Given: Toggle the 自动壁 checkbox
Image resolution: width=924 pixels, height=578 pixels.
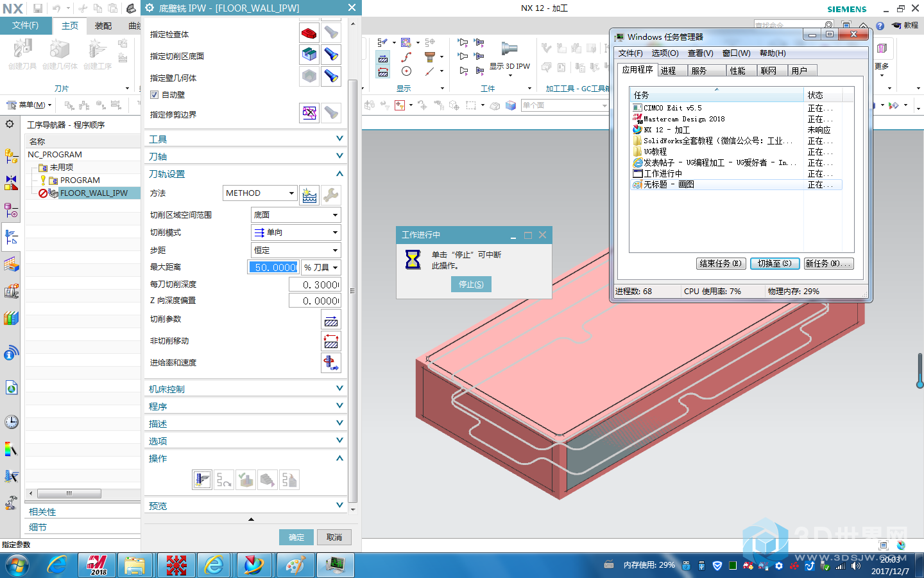Looking at the screenshot, I should click(x=154, y=95).
